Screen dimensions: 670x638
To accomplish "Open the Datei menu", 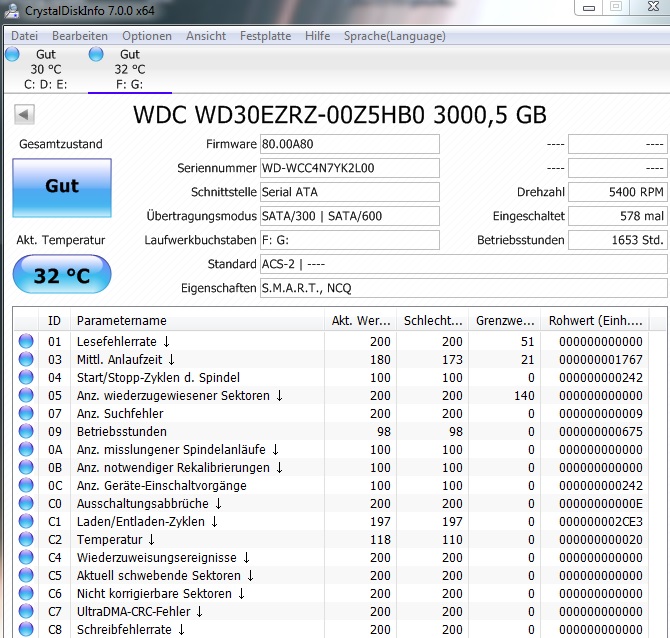I will pyautogui.click(x=24, y=36).
